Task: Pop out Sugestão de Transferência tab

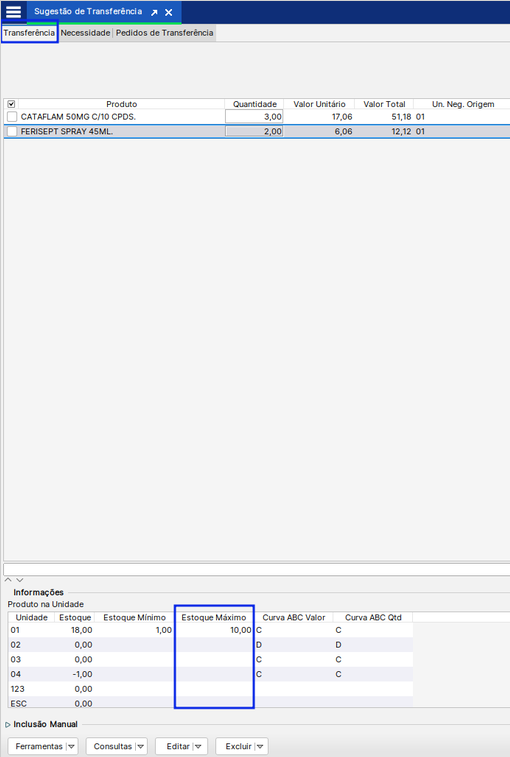Action: point(154,13)
